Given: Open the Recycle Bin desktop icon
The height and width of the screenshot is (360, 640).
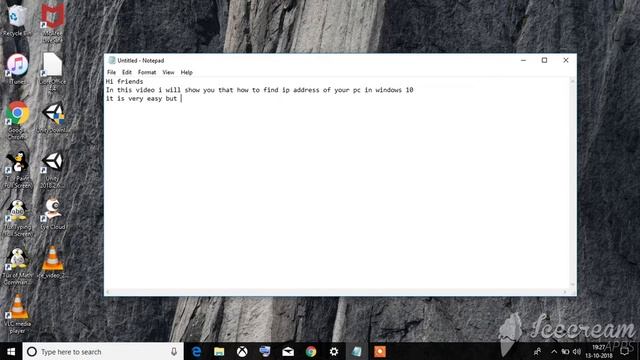Looking at the screenshot, I should point(17,20).
